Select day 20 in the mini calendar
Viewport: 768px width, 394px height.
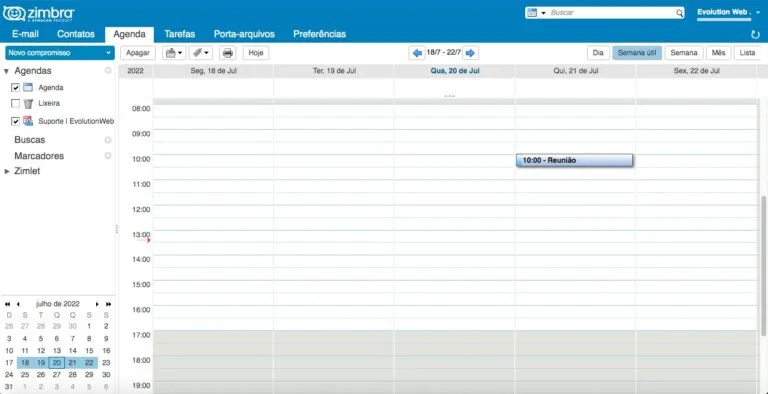pyautogui.click(x=57, y=363)
